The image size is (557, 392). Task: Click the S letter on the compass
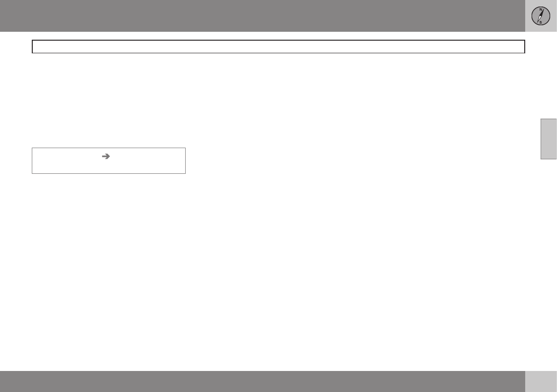(541, 22)
